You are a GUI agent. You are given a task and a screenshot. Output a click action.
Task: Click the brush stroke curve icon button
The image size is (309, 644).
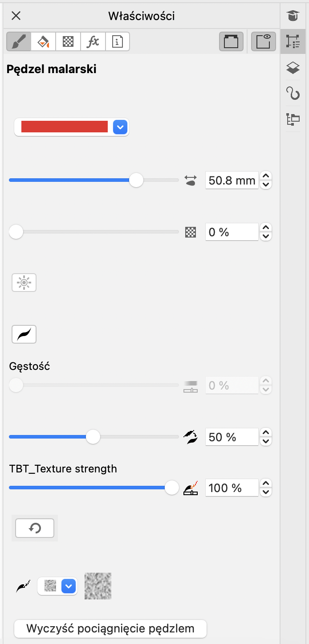click(x=24, y=334)
